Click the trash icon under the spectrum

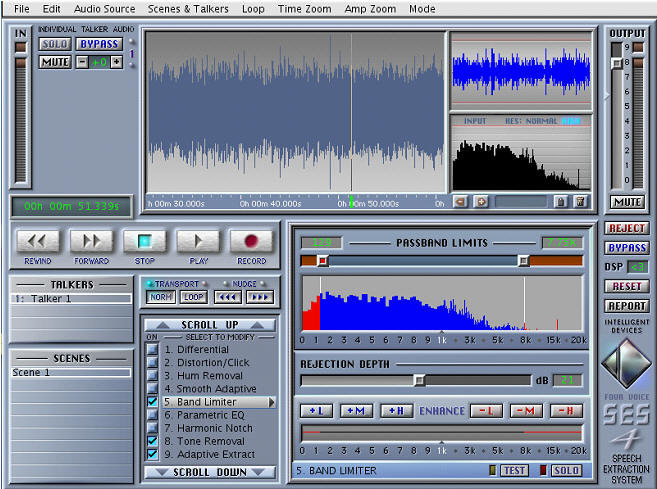click(x=580, y=202)
